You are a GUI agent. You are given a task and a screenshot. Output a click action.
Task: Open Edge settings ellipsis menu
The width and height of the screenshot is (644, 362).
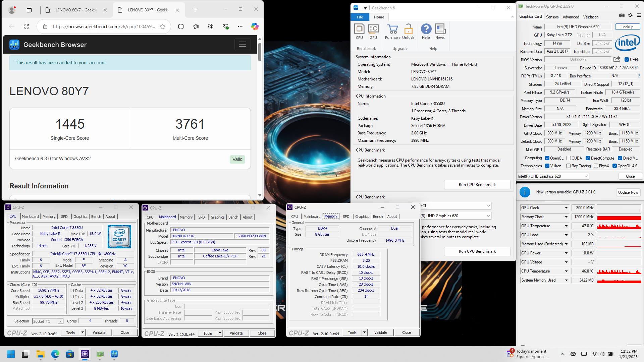240,26
